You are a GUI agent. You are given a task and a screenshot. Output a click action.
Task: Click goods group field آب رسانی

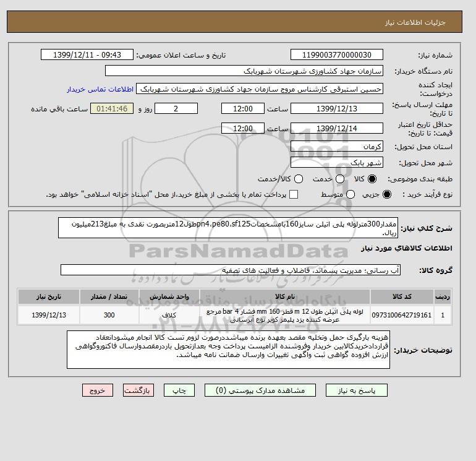click(x=231, y=270)
